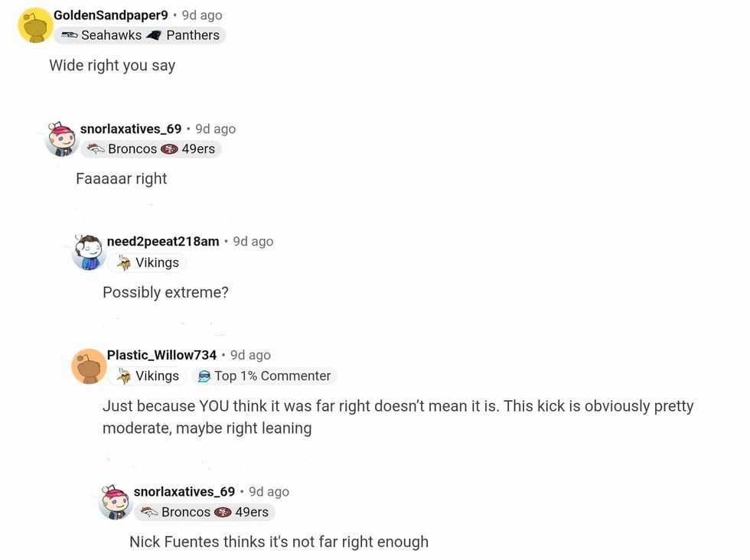Click need2peeat218am's avatar
The height and width of the screenshot is (560, 750).
[89, 252]
